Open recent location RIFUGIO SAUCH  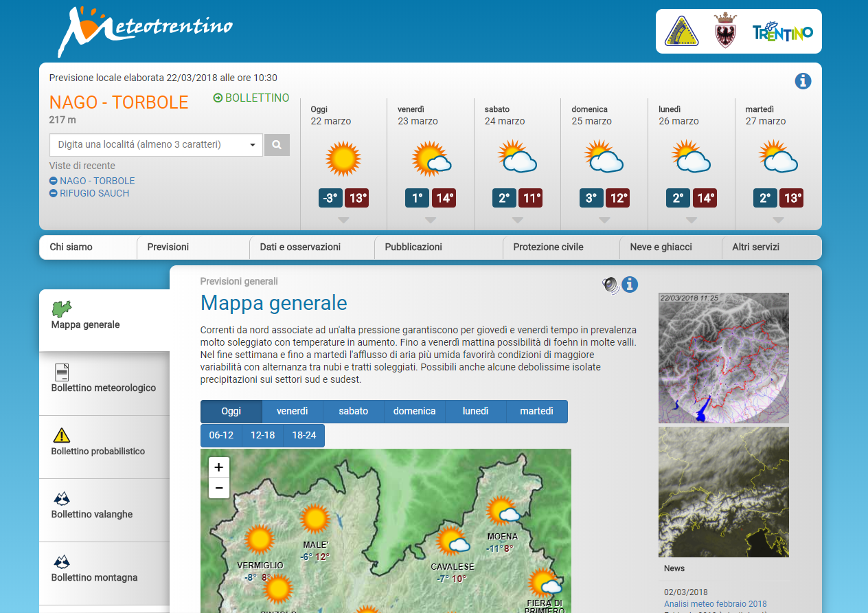95,193
